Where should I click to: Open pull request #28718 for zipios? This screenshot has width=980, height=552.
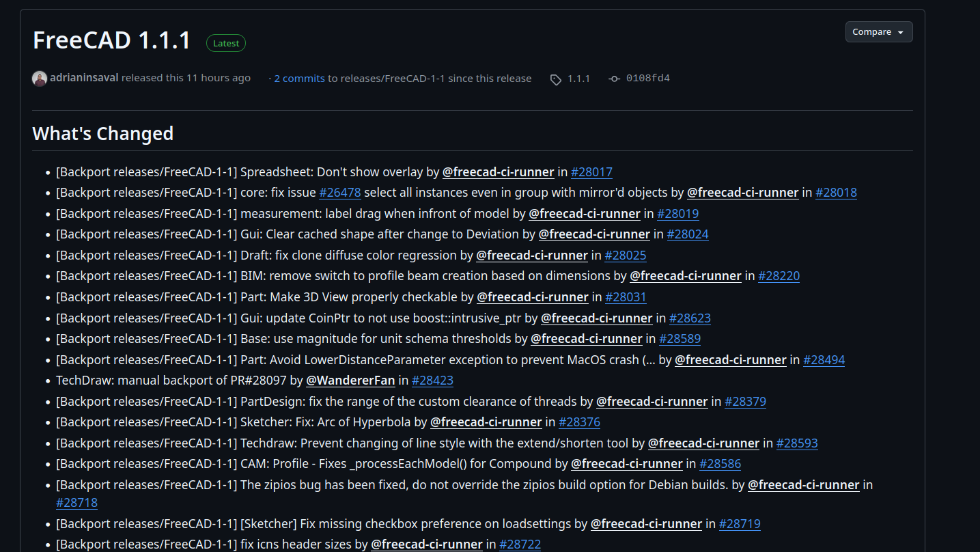[76, 503]
